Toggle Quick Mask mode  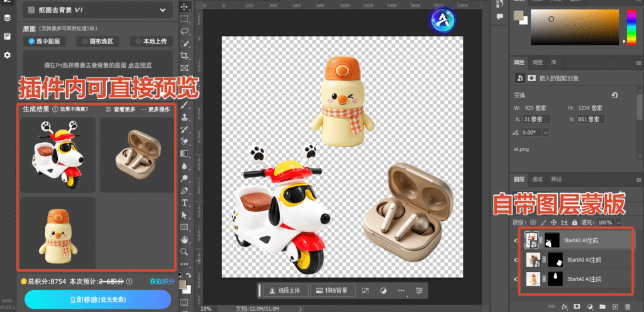pos(184,303)
